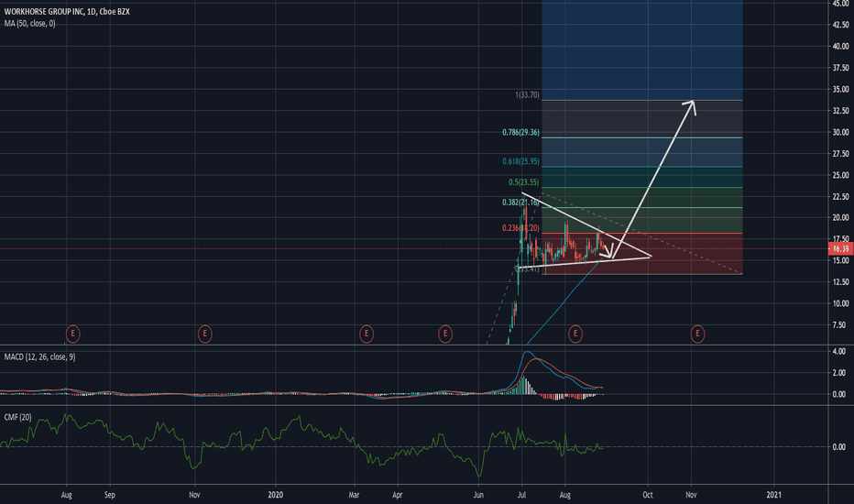Image resolution: width=854 pixels, height=504 pixels.
Task: Select the 0.382 Fibonacci level label
Action: tap(520, 203)
